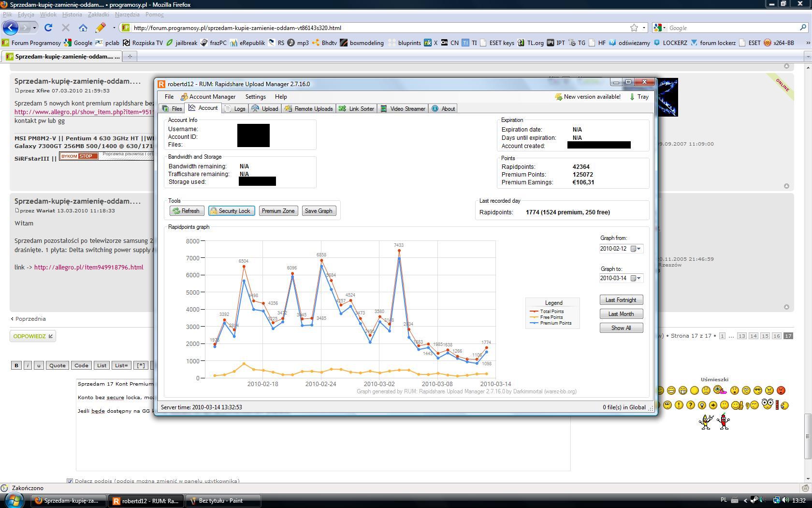Open eRepublik bookmark

click(247, 43)
